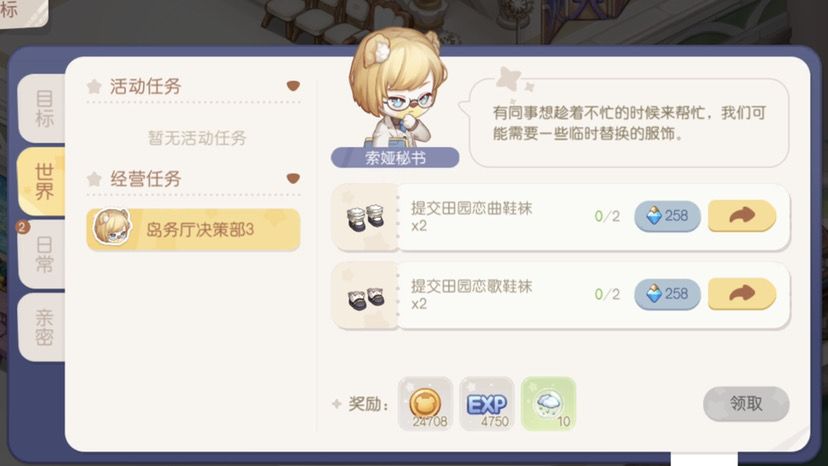Go to submit 田园恋歌鞋袜 via arrow
The height and width of the screenshot is (466, 828).
[742, 294]
